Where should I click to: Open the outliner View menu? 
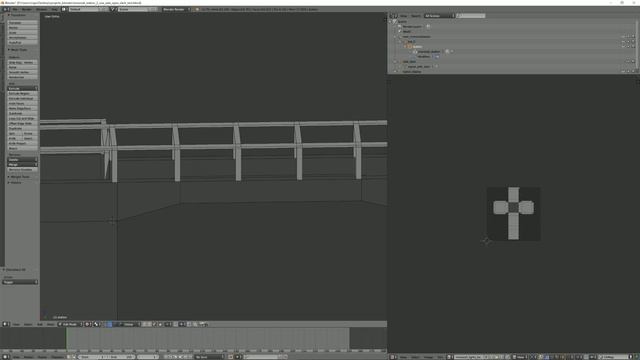coord(403,16)
